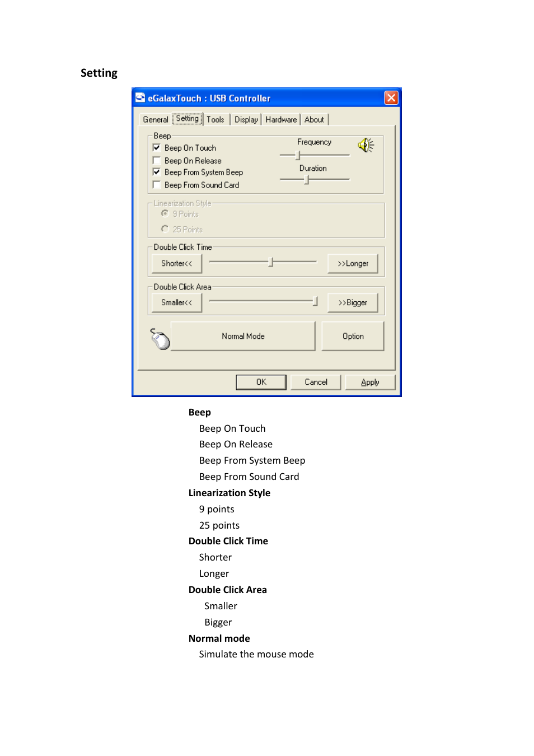Click the bold 'Linearization Style' heading in document
This screenshot has height=756, width=534.
tap(229, 493)
